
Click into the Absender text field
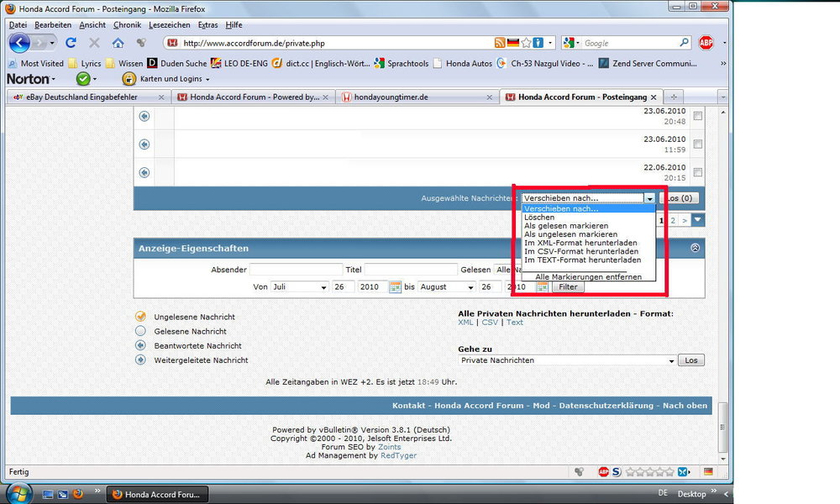click(297, 270)
